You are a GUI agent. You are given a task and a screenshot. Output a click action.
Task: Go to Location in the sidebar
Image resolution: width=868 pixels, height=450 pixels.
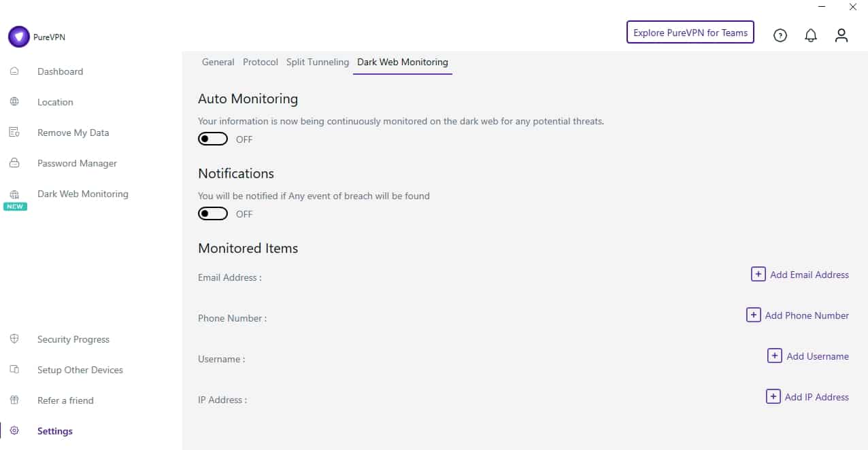55,102
